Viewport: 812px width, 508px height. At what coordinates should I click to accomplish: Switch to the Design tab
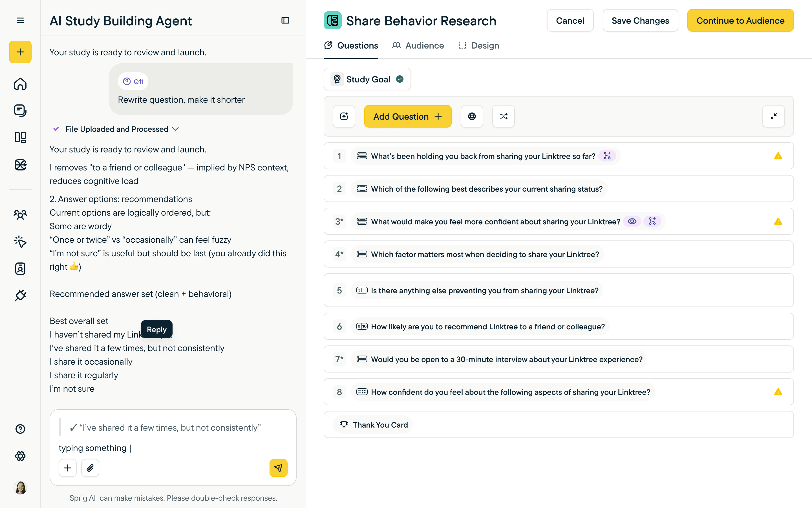tap(479, 45)
